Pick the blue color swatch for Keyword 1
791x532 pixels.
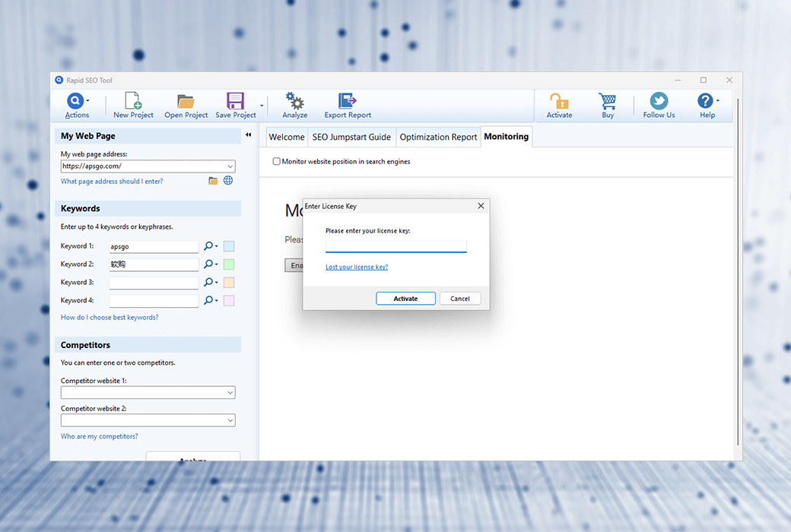click(229, 246)
